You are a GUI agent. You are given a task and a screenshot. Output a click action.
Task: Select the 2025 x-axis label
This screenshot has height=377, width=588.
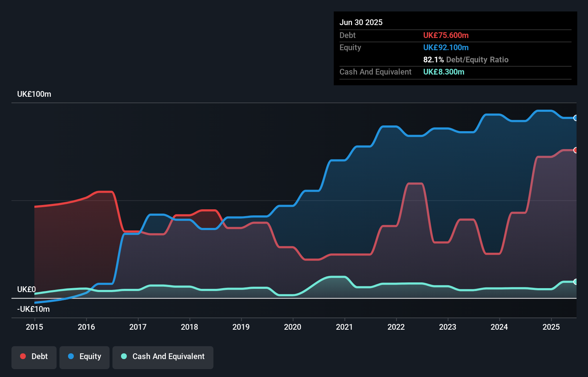click(551, 327)
